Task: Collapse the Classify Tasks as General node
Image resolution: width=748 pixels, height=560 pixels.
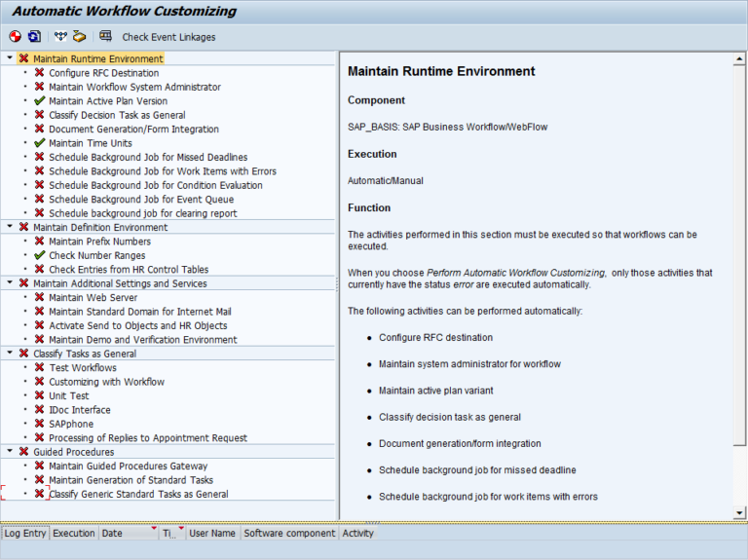Action: pos(10,354)
